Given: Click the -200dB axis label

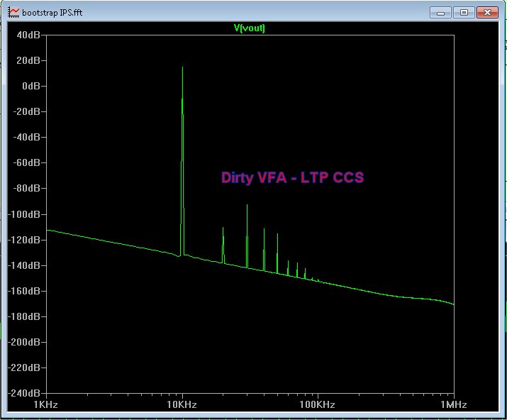Looking at the screenshot, I should (x=24, y=343).
